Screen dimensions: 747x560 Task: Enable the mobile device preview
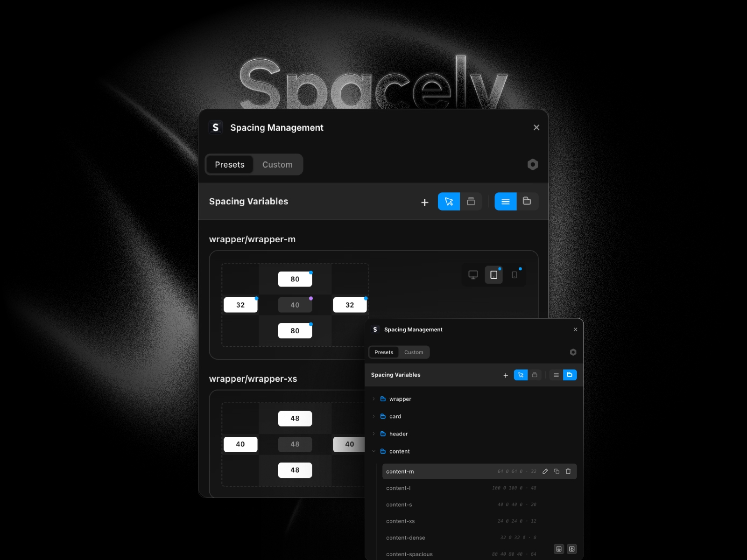coord(515,275)
